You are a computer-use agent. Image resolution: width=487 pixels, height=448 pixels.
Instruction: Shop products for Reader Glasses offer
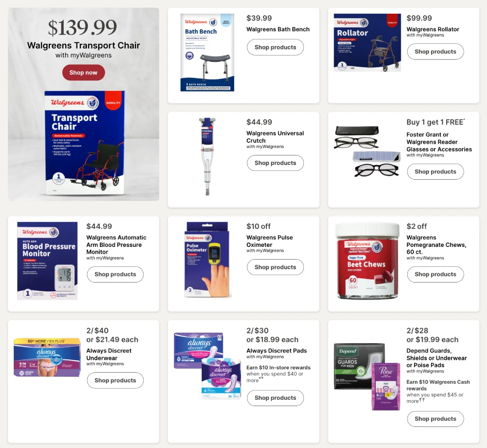(x=435, y=171)
